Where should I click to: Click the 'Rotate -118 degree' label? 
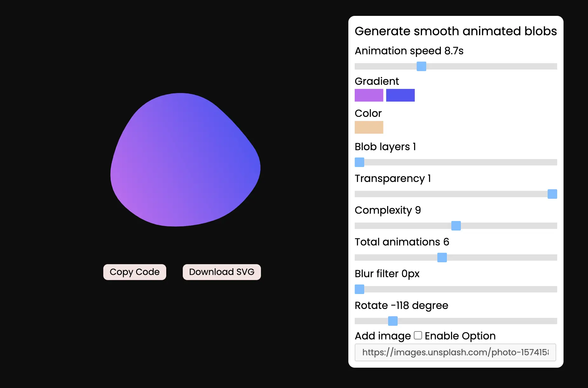click(401, 305)
